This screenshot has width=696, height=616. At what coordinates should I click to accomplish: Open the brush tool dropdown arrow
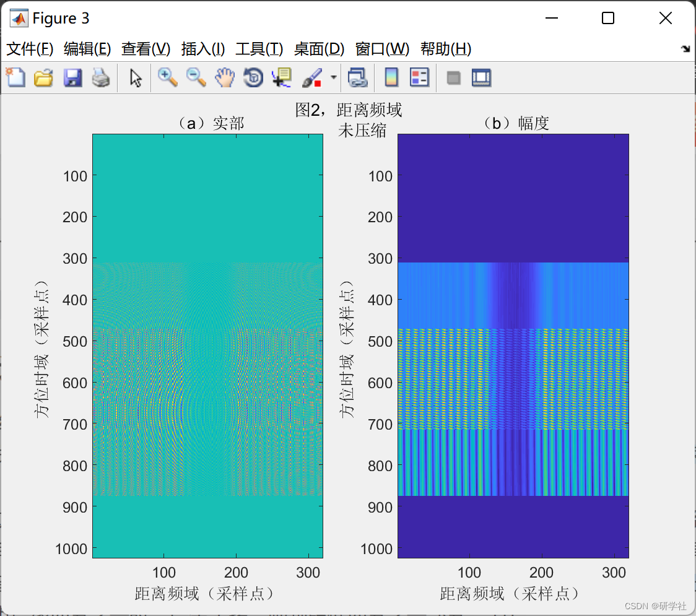tap(333, 77)
